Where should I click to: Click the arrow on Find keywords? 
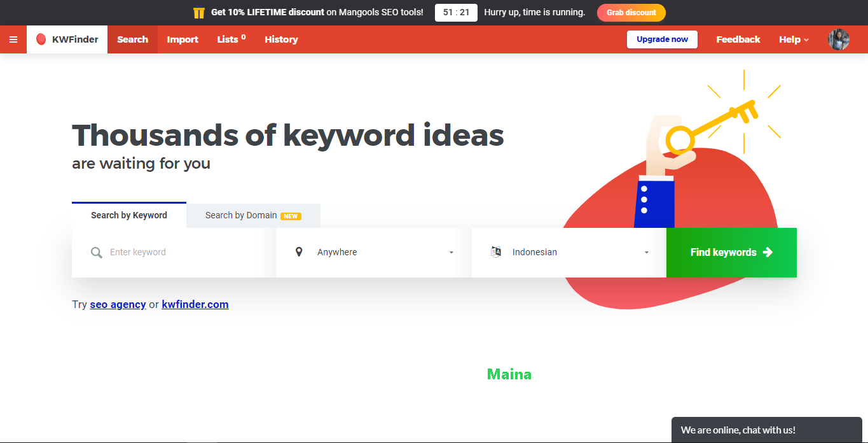coord(768,252)
